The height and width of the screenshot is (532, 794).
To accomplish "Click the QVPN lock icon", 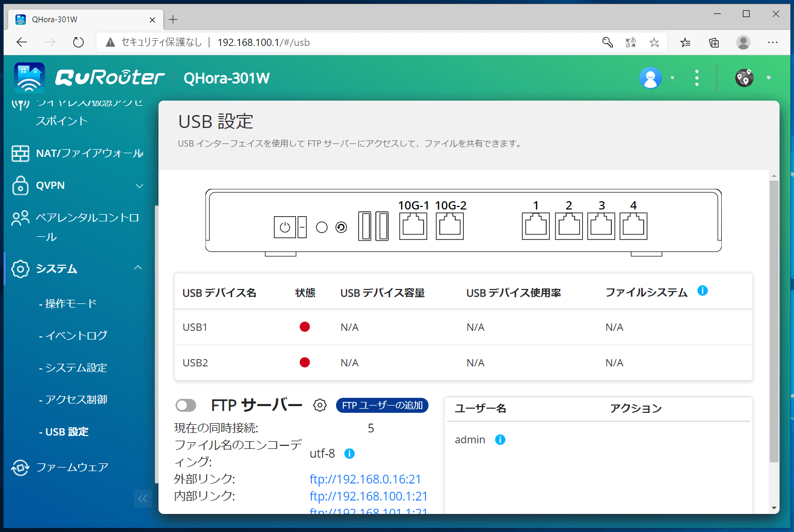I will (x=20, y=186).
